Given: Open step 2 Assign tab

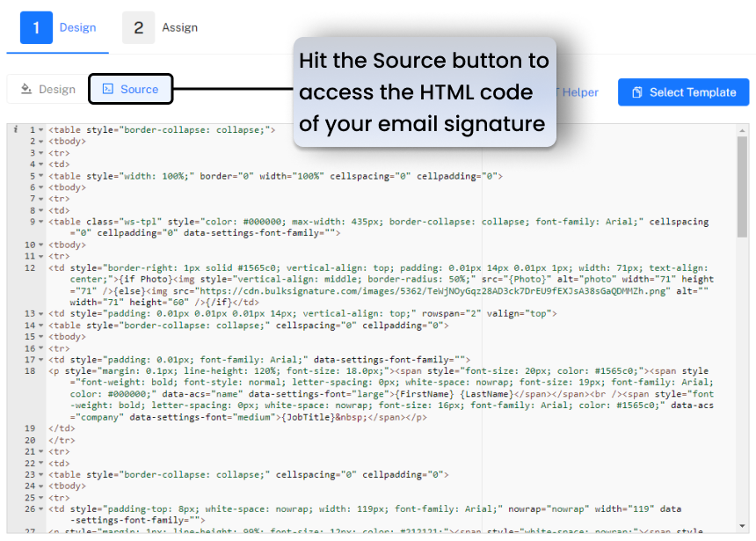Looking at the screenshot, I should (x=160, y=27).
